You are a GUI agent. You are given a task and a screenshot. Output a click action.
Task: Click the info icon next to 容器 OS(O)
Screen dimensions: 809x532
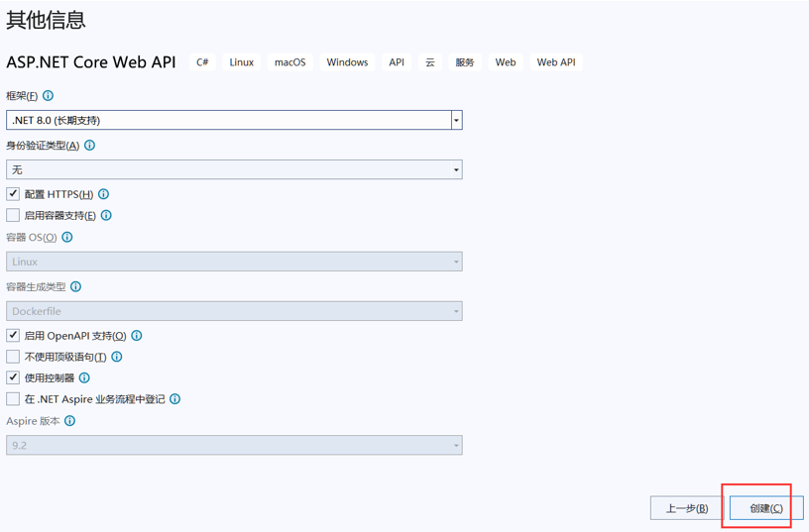point(67,237)
